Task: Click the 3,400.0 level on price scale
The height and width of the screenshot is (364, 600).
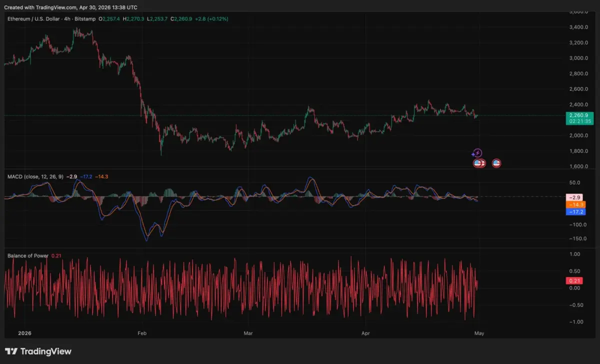Action: pyautogui.click(x=577, y=27)
